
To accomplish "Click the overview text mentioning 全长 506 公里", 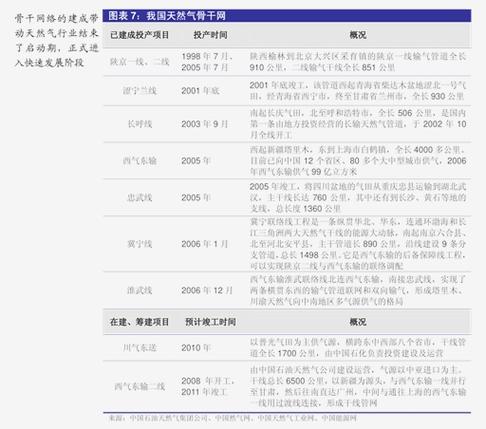I will [358, 124].
